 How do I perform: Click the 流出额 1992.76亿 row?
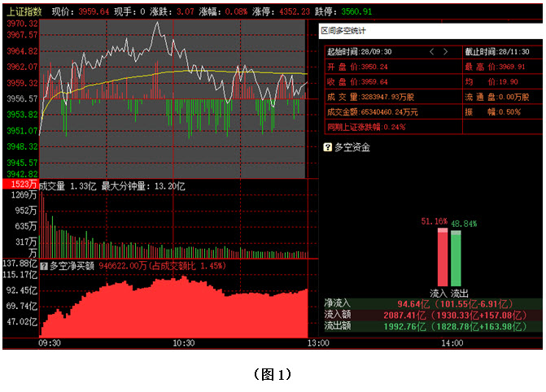433,327
